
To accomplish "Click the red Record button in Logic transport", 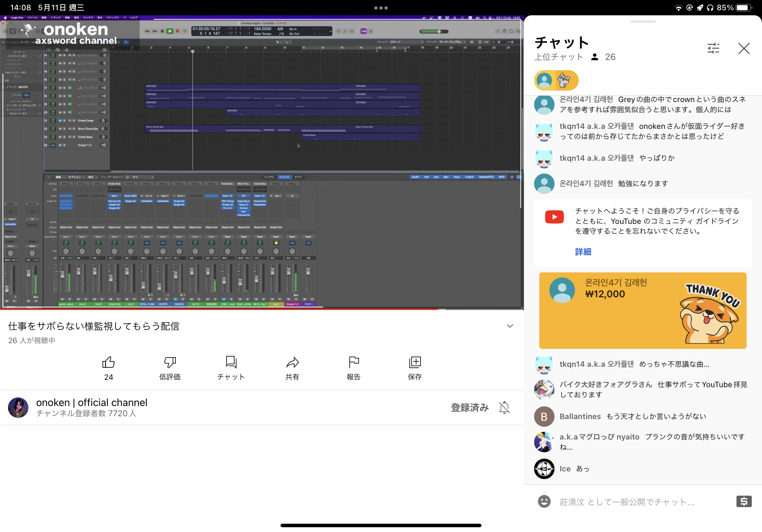I will pyautogui.click(x=177, y=31).
